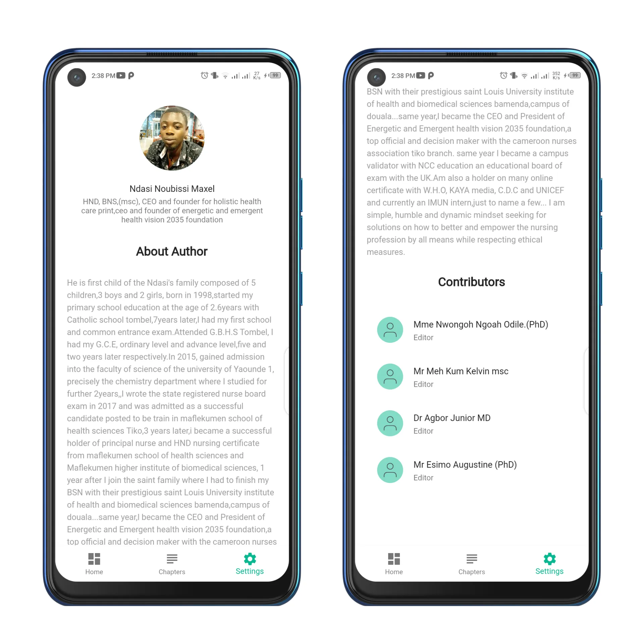Tap contributor icon for Mme Nwongoh Ngoah Odile
Image resolution: width=644 pixels, height=644 pixels.
pos(389,330)
